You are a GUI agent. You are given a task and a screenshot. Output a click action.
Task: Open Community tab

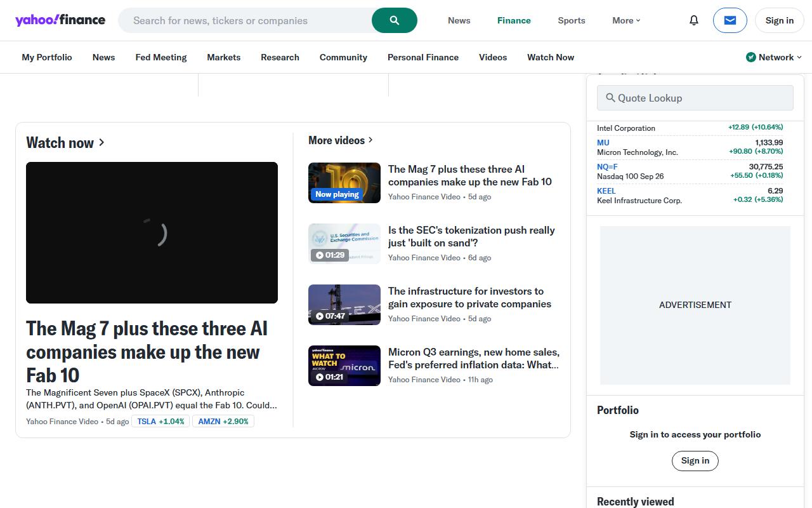(x=343, y=57)
